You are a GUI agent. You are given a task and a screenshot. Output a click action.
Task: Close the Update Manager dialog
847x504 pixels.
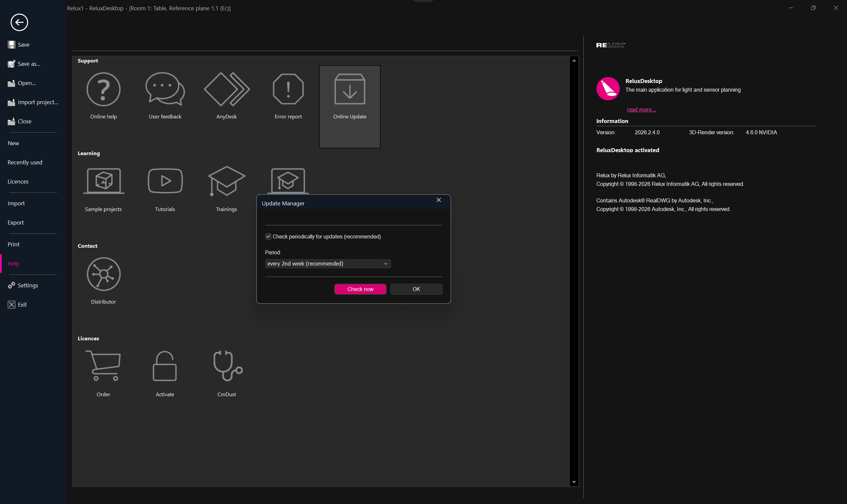[439, 200]
